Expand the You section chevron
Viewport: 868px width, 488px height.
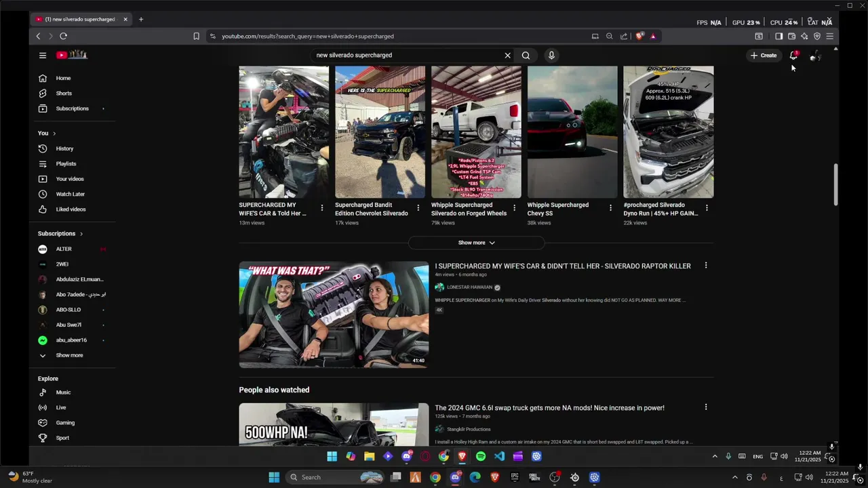pos(54,134)
